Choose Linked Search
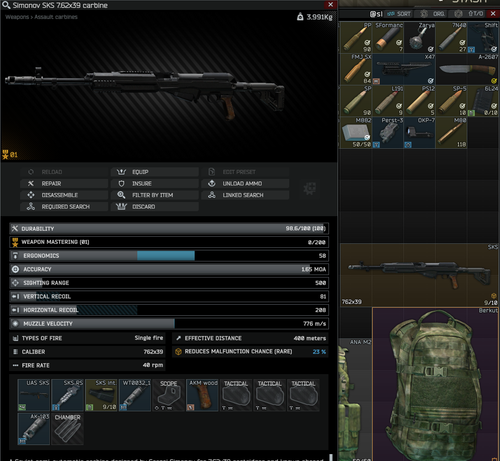The width and height of the screenshot is (500, 461). tap(245, 195)
